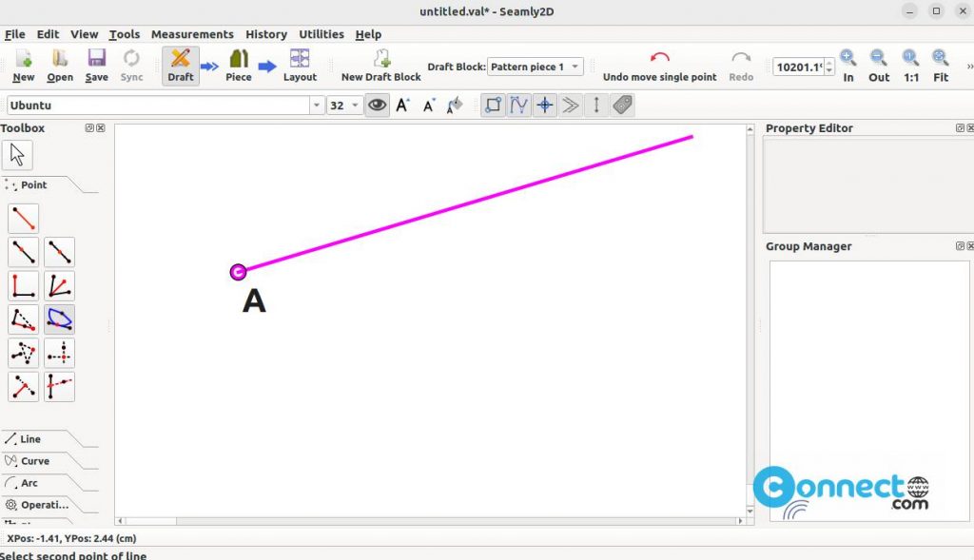Open Layout mode
Image resolution: width=974 pixels, height=560 pixels.
300,65
